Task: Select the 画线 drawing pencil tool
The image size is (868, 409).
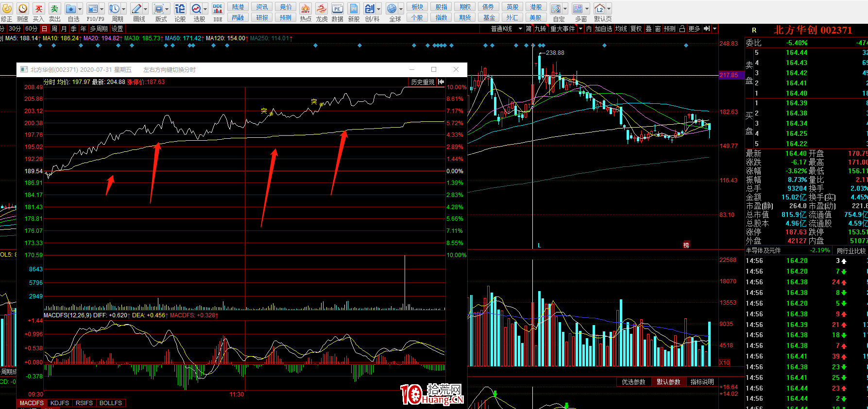Action: [136, 9]
